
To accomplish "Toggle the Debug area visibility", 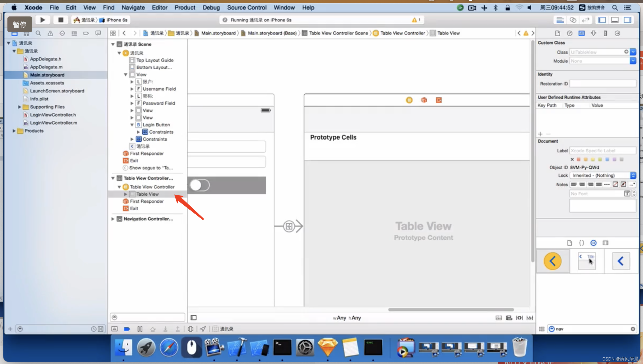I will [x=615, y=20].
